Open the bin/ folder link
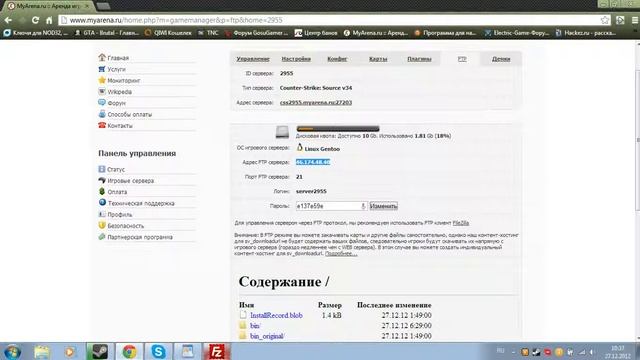Viewport: 640px width, 360px height. (x=255, y=325)
